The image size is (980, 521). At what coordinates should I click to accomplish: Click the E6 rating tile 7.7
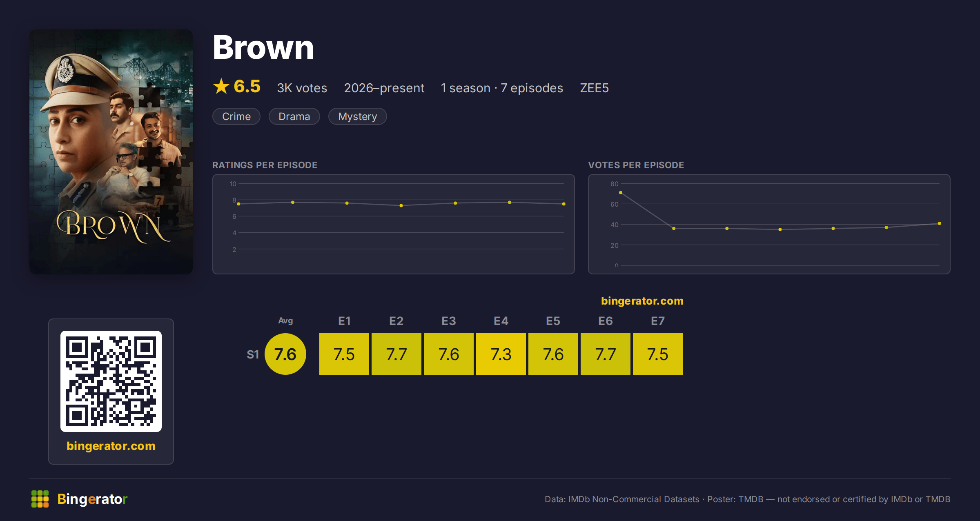click(x=606, y=354)
